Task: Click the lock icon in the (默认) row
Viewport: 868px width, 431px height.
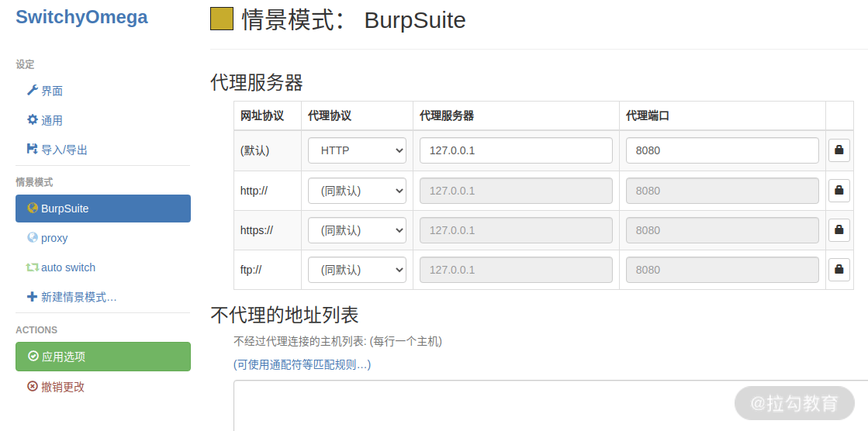Action: [839, 150]
